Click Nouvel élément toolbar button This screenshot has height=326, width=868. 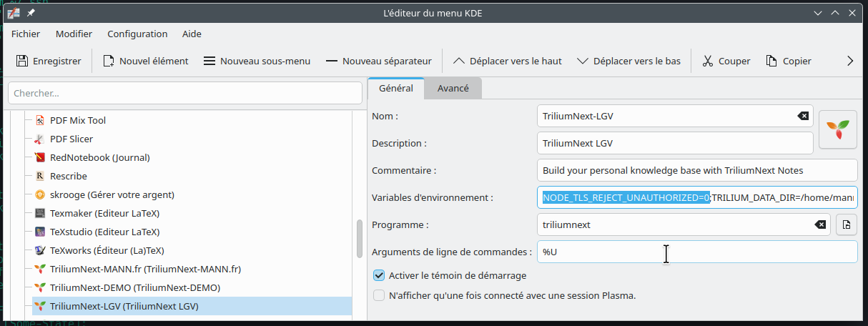coord(146,61)
